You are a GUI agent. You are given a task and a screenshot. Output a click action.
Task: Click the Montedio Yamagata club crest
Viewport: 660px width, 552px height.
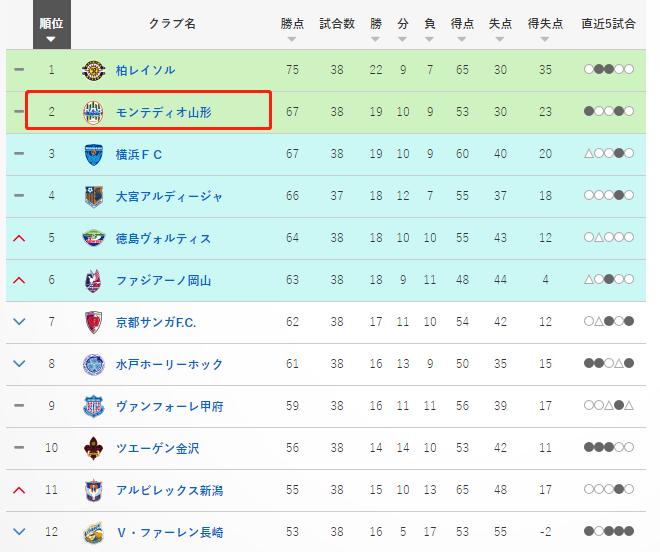pyautogui.click(x=93, y=112)
